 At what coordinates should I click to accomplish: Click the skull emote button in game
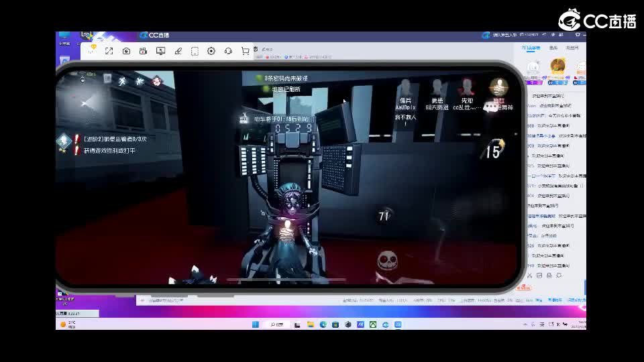tap(387, 260)
